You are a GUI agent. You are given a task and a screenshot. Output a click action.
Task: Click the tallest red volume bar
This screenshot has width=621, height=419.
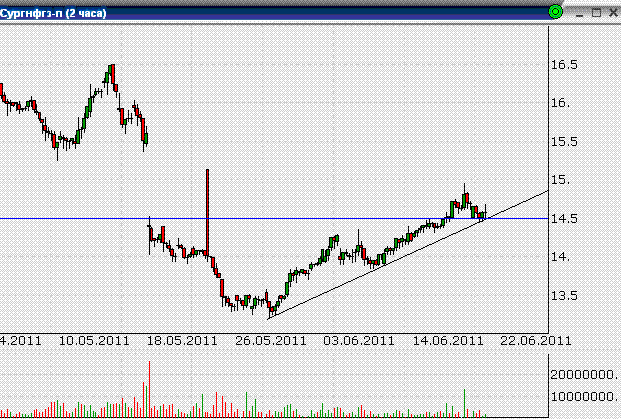coord(149,389)
